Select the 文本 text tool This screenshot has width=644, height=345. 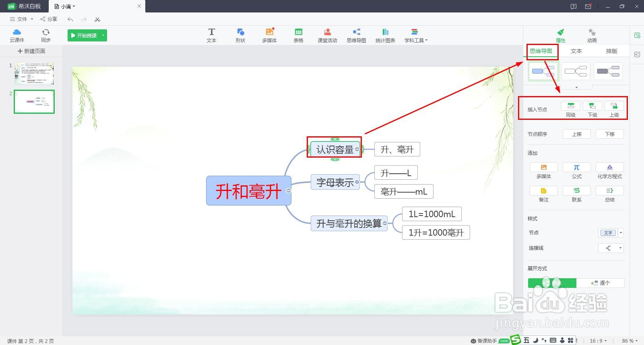[x=211, y=35]
